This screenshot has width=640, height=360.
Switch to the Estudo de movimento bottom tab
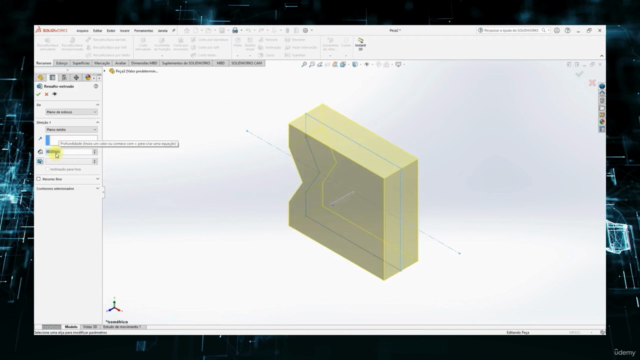pyautogui.click(x=122, y=327)
